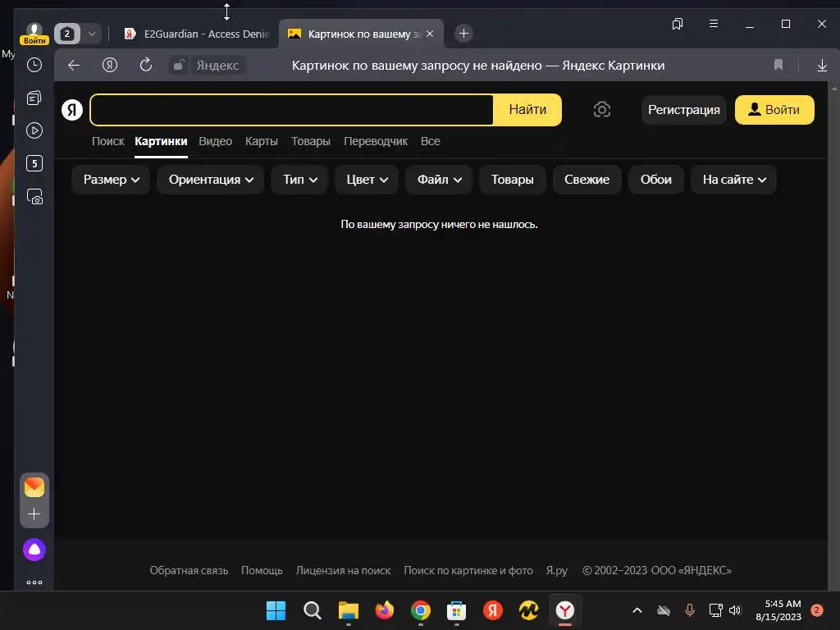The height and width of the screenshot is (630, 840).
Task: Open Лицензия на поиск footer link
Action: 344,571
